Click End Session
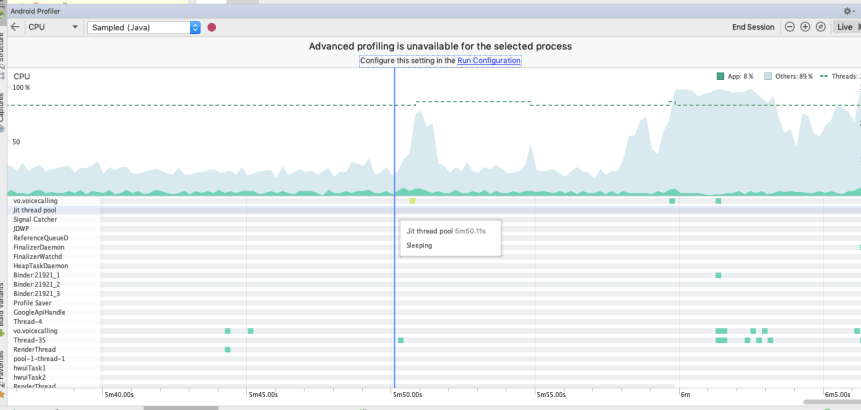Screen dimensions: 861x410 click(753, 27)
